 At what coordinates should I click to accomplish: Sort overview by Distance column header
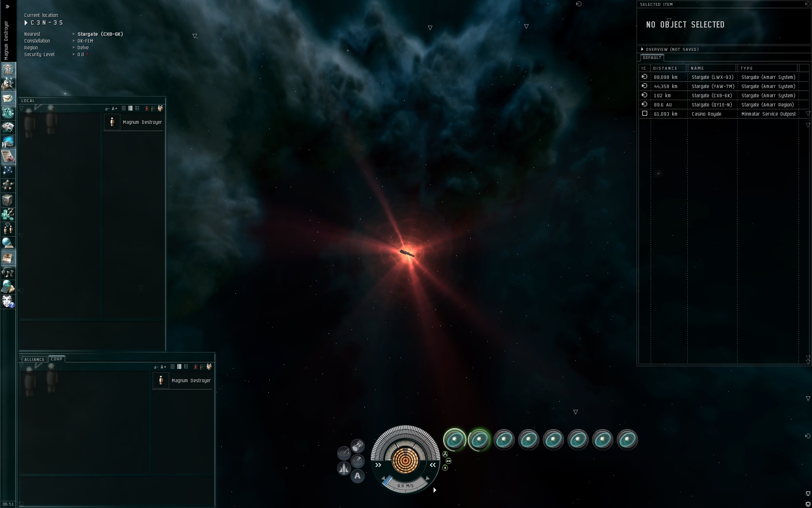coord(668,68)
